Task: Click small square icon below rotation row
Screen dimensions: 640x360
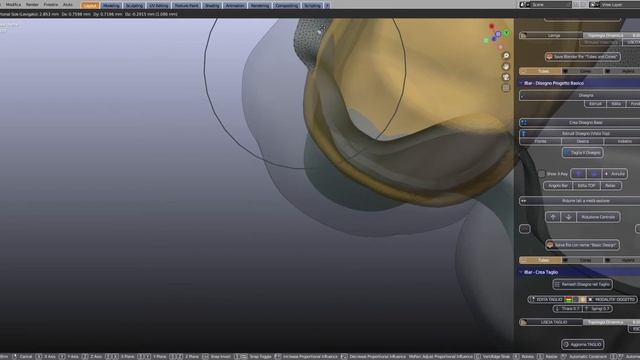Action: [524, 229]
